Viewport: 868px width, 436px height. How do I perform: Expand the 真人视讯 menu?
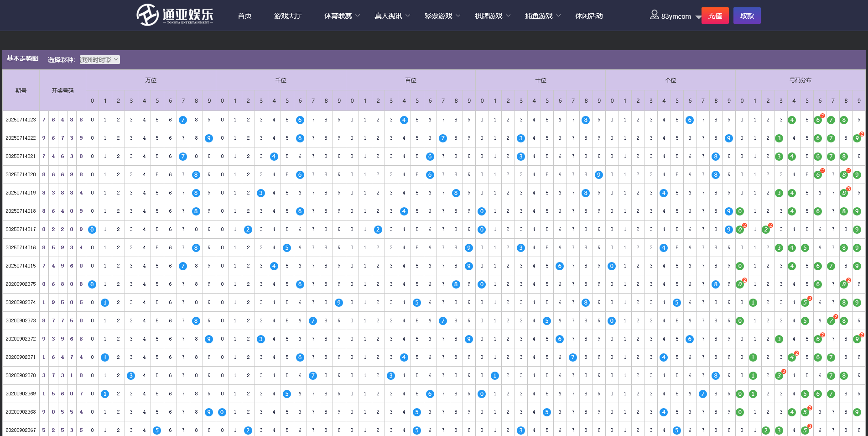[x=392, y=16]
